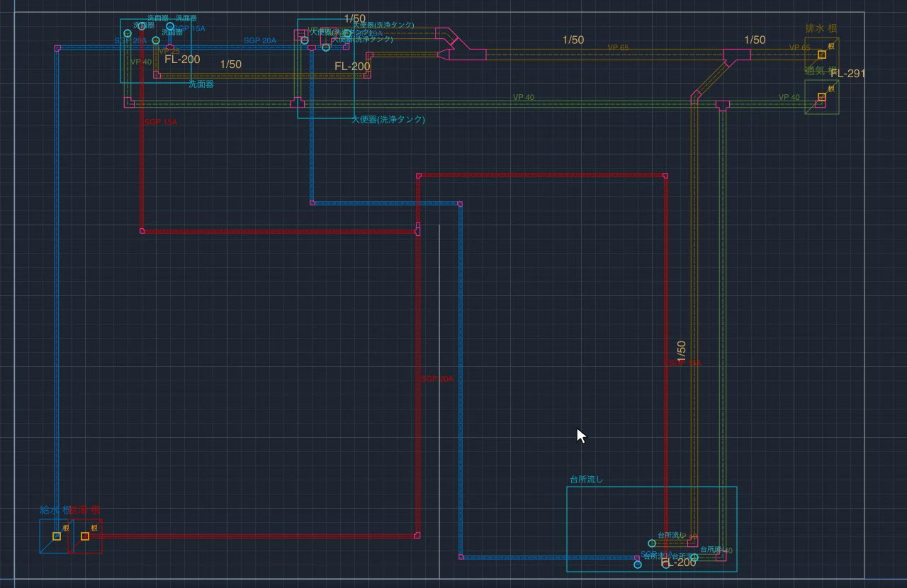The height and width of the screenshot is (588, 907).
Task: Click the 排水 根 label
Action: (x=821, y=28)
